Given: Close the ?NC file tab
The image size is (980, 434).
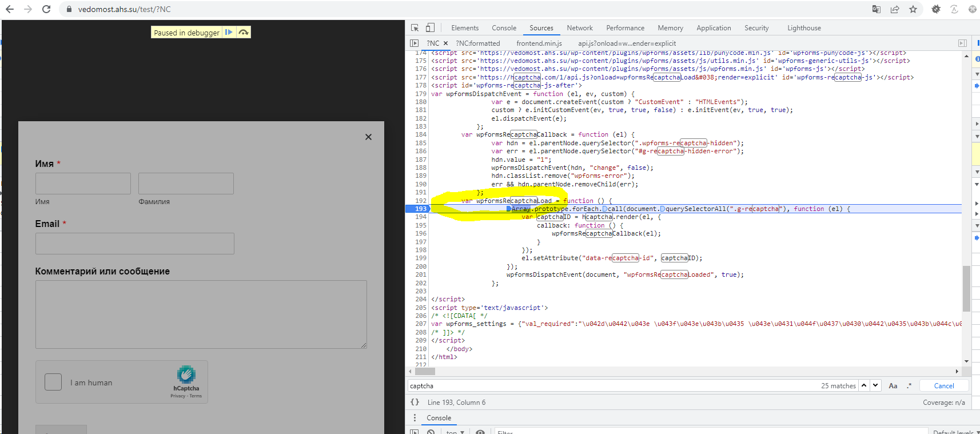Looking at the screenshot, I should 446,43.
